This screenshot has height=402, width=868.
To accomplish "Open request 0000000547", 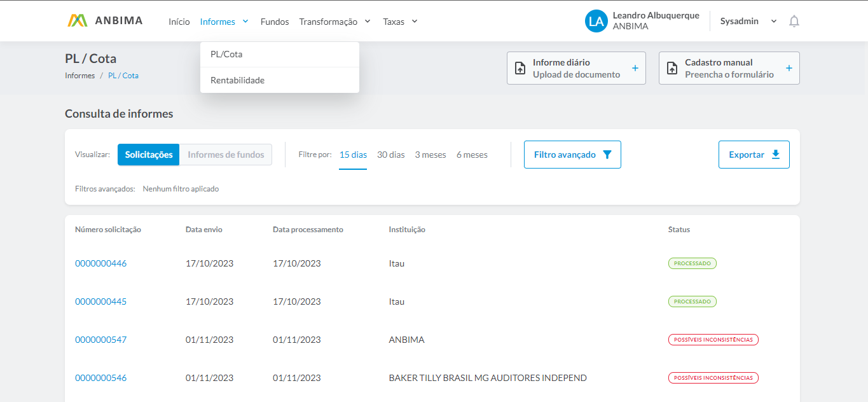I will click(100, 340).
